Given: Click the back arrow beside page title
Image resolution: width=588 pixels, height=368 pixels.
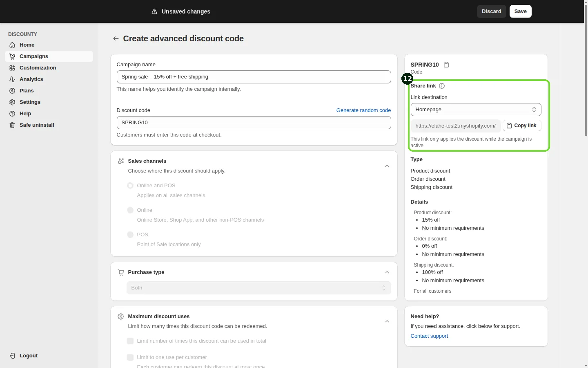Looking at the screenshot, I should pyautogui.click(x=116, y=38).
